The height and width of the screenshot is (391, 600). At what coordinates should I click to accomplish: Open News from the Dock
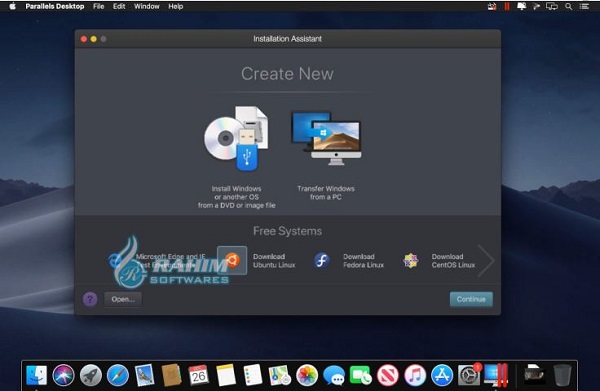388,375
